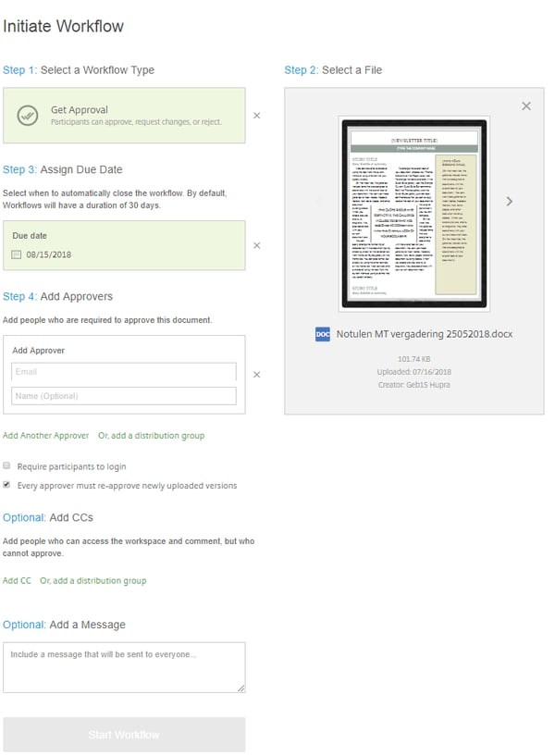Clear the due date with its X

[x=257, y=246]
